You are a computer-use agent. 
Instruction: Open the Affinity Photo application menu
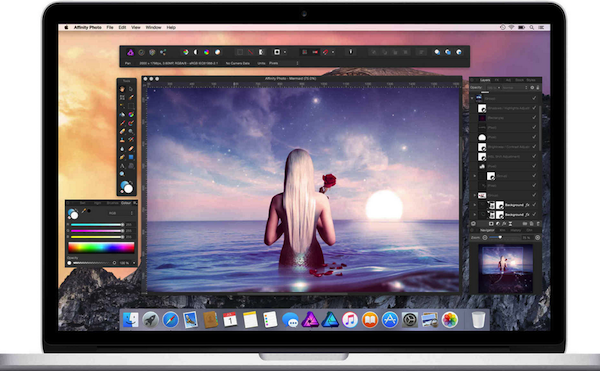(88, 28)
